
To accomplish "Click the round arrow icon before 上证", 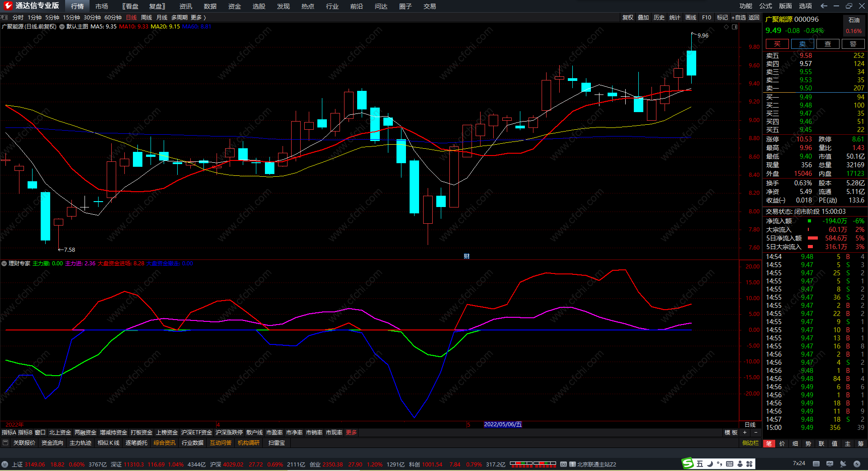I will click(5, 464).
